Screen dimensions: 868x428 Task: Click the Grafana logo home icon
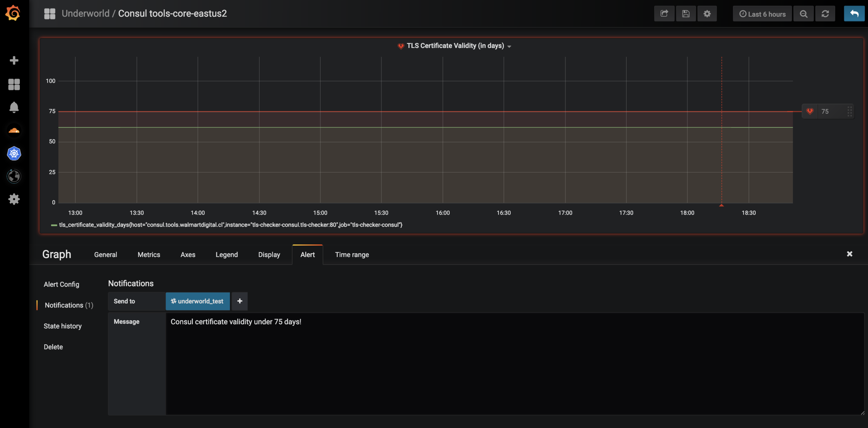[x=13, y=13]
